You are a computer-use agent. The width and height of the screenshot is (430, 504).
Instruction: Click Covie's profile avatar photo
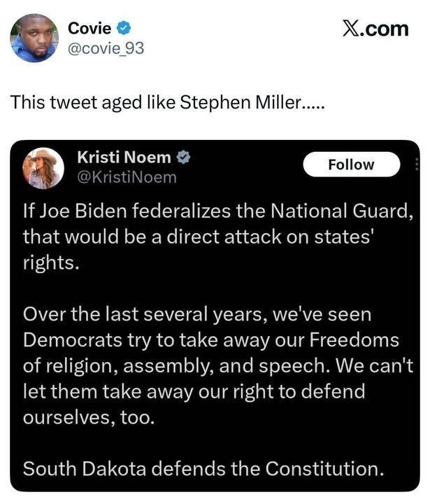click(34, 38)
